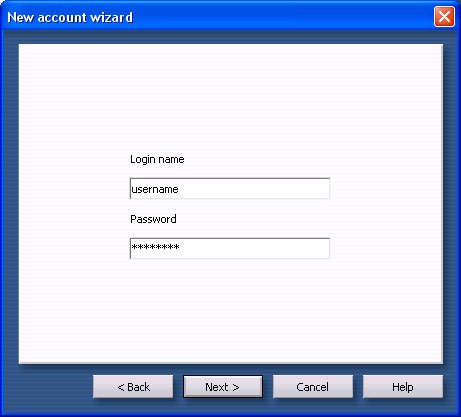Open Help for this wizard
This screenshot has height=417, width=461.
[403, 387]
